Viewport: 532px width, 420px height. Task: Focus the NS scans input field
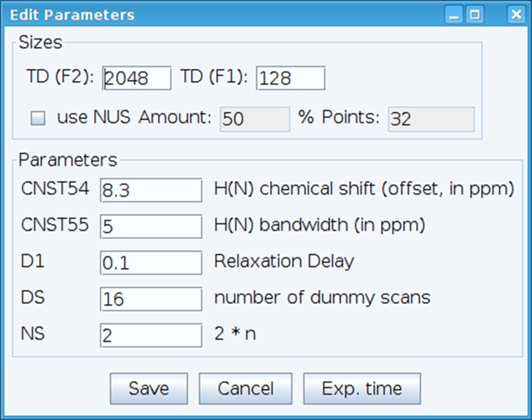151,335
